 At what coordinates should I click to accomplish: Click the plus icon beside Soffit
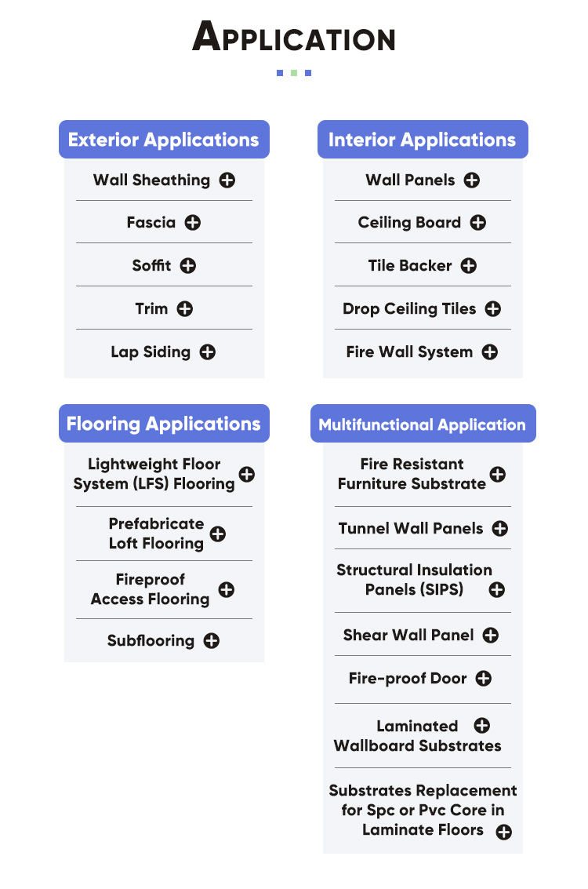[x=188, y=266]
